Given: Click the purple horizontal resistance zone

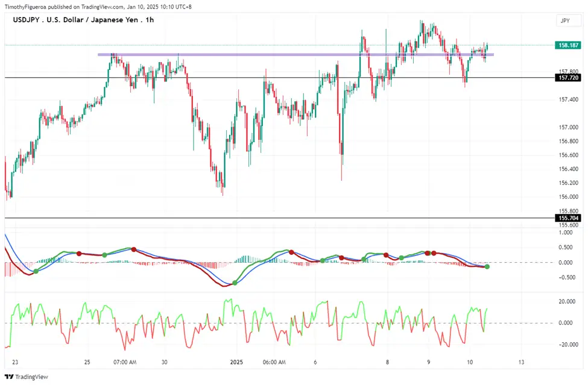Looking at the screenshot, I should tap(296, 55).
